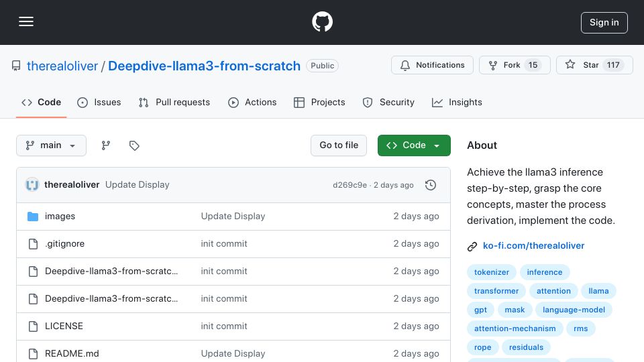Go to GitHub homepage via Octocat logo
The height and width of the screenshot is (362, 644).
tap(322, 21)
